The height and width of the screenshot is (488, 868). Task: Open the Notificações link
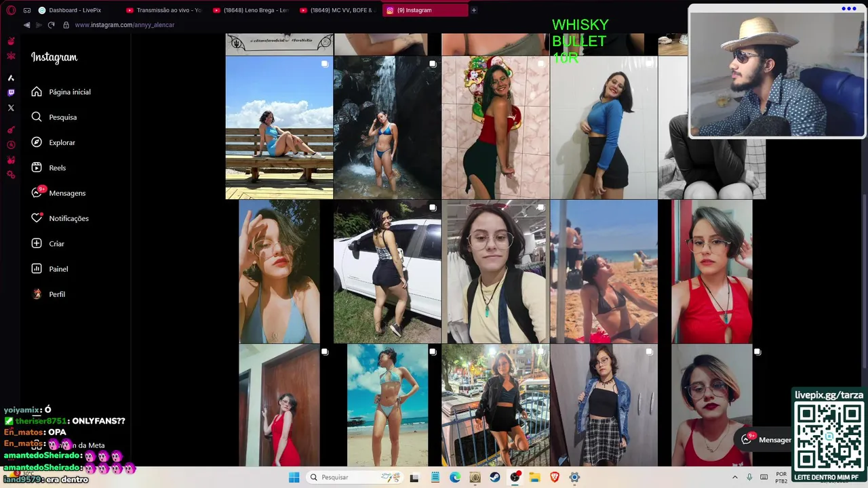coord(68,219)
